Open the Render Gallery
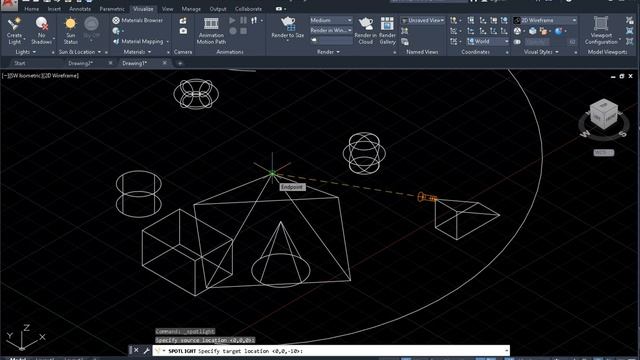Viewport: 640px width, 360px height. tap(387, 31)
